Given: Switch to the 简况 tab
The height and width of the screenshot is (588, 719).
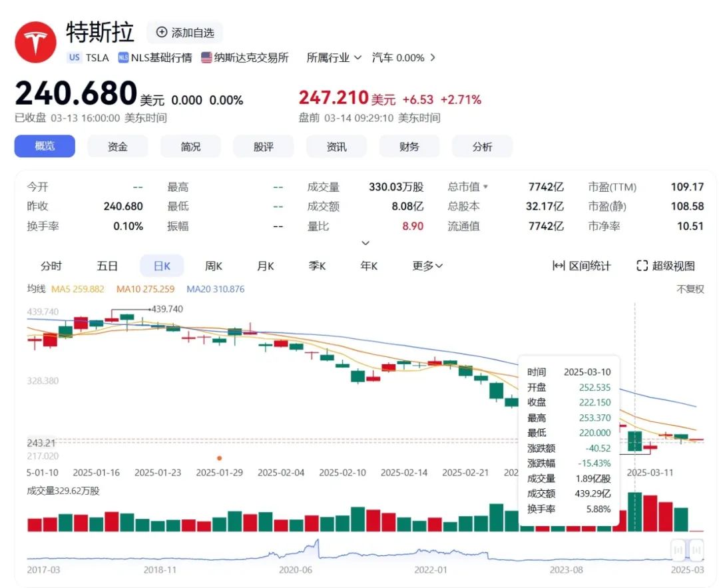Looking at the screenshot, I should [x=190, y=147].
